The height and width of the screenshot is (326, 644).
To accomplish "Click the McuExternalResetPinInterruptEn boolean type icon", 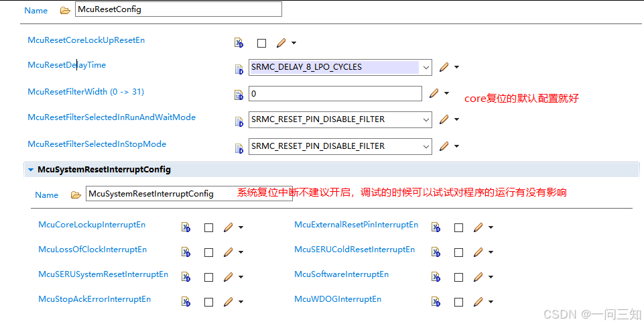I will [x=436, y=227].
